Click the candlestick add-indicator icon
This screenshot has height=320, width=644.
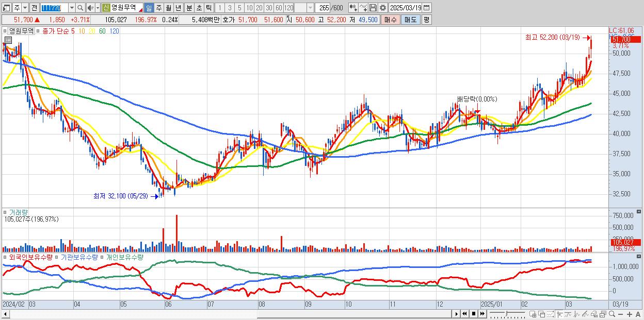click(353, 8)
